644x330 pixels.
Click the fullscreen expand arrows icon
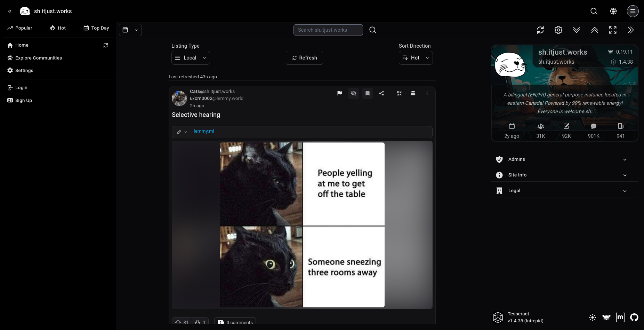(x=612, y=30)
